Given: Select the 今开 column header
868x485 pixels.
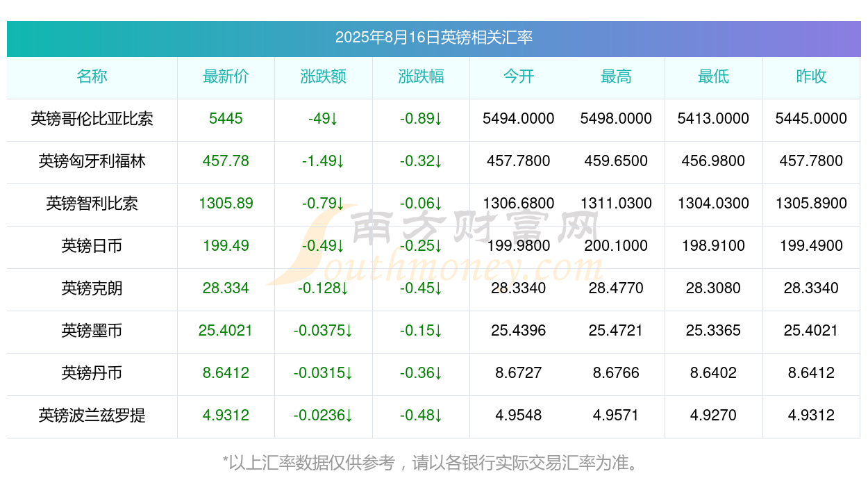Looking at the screenshot, I should (x=519, y=76).
